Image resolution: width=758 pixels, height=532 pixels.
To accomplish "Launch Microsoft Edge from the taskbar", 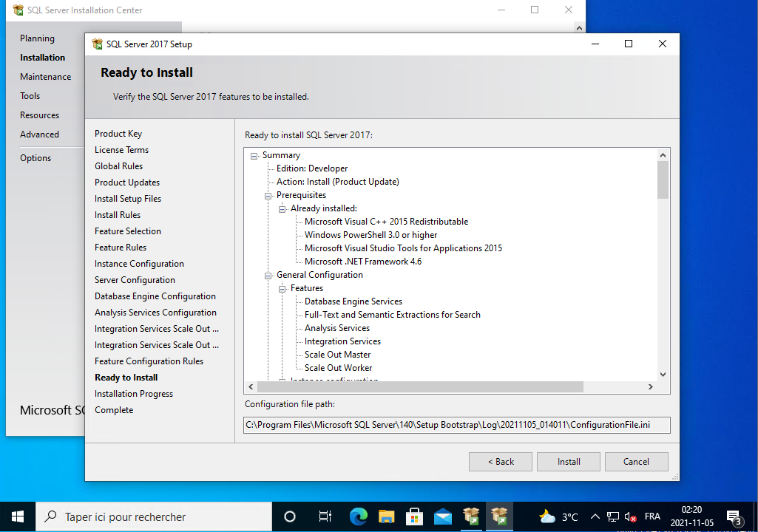I will click(x=359, y=516).
